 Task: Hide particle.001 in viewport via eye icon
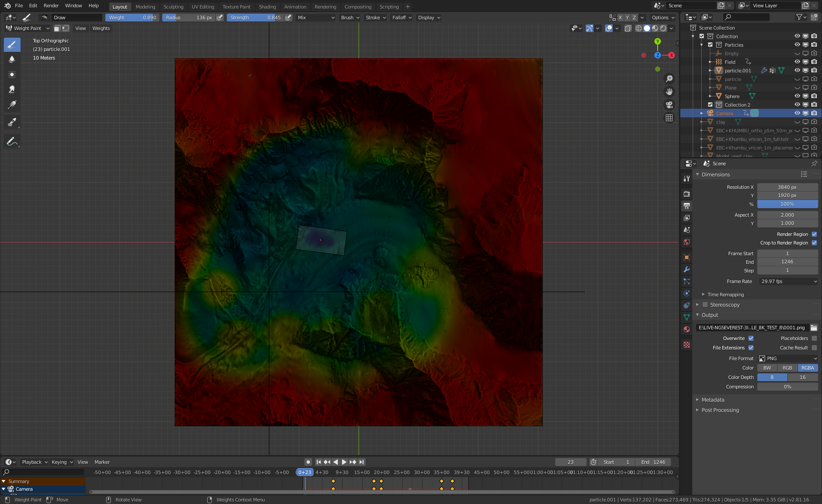pos(797,70)
